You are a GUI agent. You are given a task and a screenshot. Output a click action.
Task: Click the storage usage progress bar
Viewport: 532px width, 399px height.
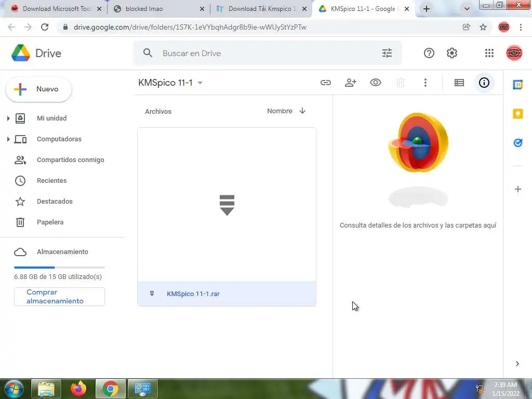[x=59, y=268]
